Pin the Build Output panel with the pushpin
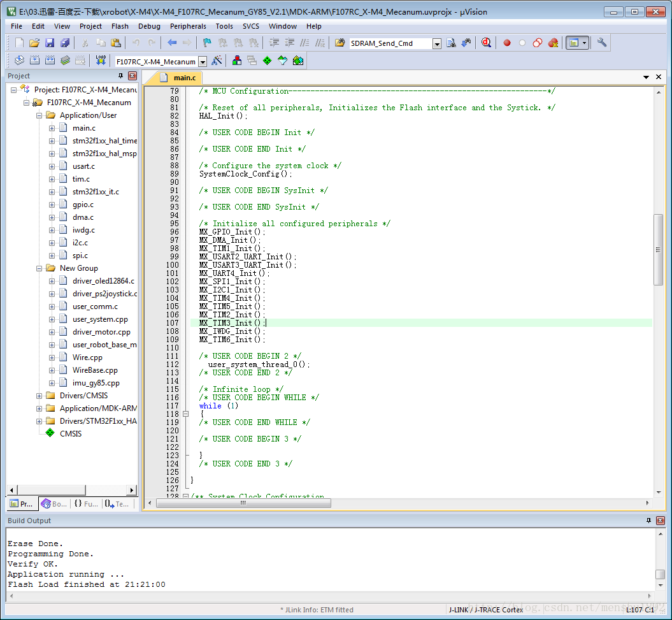Viewport: 672px width, 620px height. tap(648, 521)
